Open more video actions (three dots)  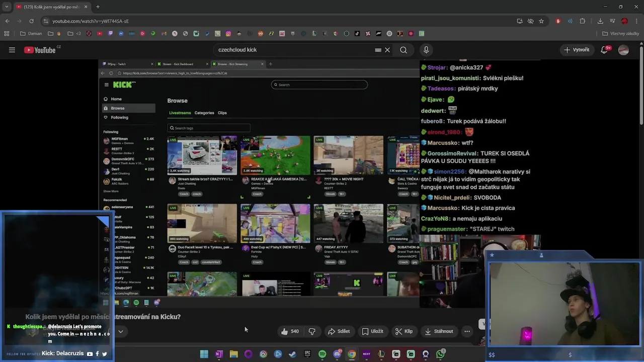pos(467,331)
